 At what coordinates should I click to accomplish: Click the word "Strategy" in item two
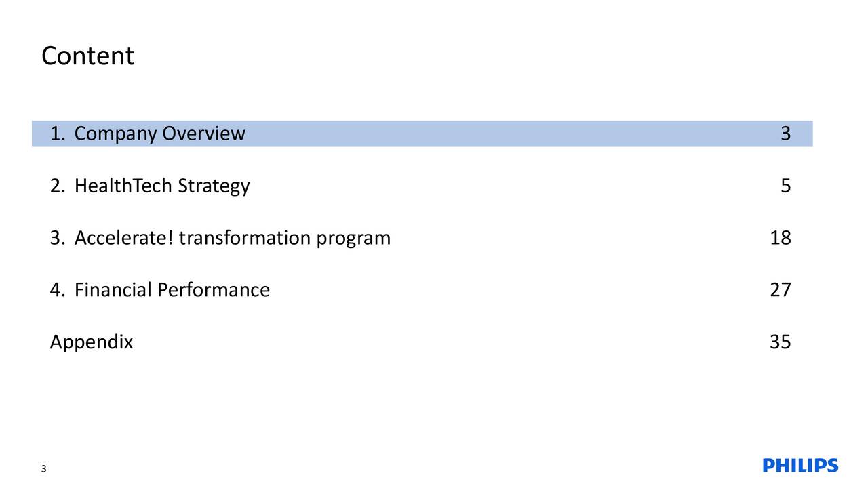coord(214,188)
